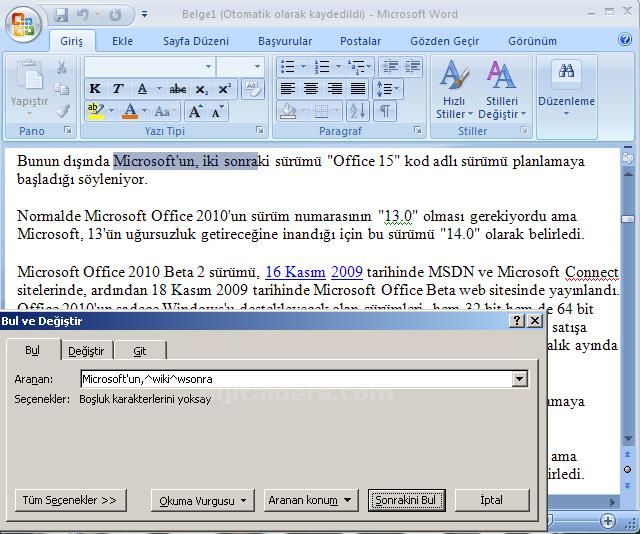640x534 pixels.
Task: Open Hızlı Stiller gallery
Action: click(x=454, y=90)
